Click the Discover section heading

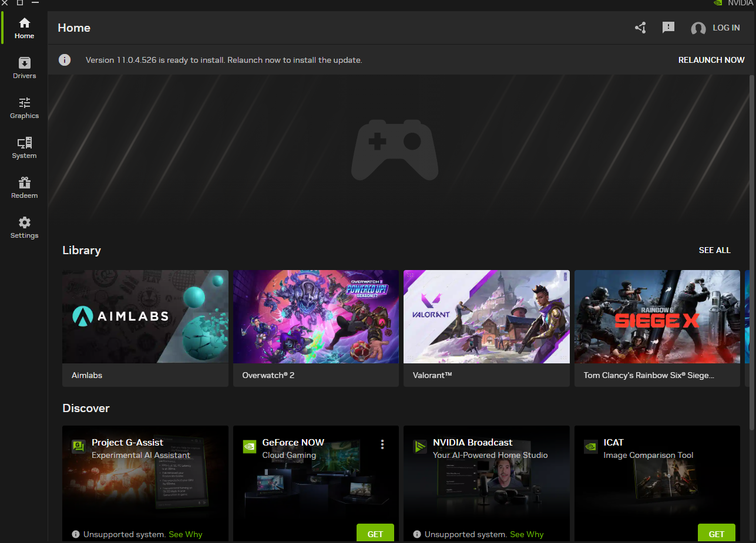click(x=86, y=408)
